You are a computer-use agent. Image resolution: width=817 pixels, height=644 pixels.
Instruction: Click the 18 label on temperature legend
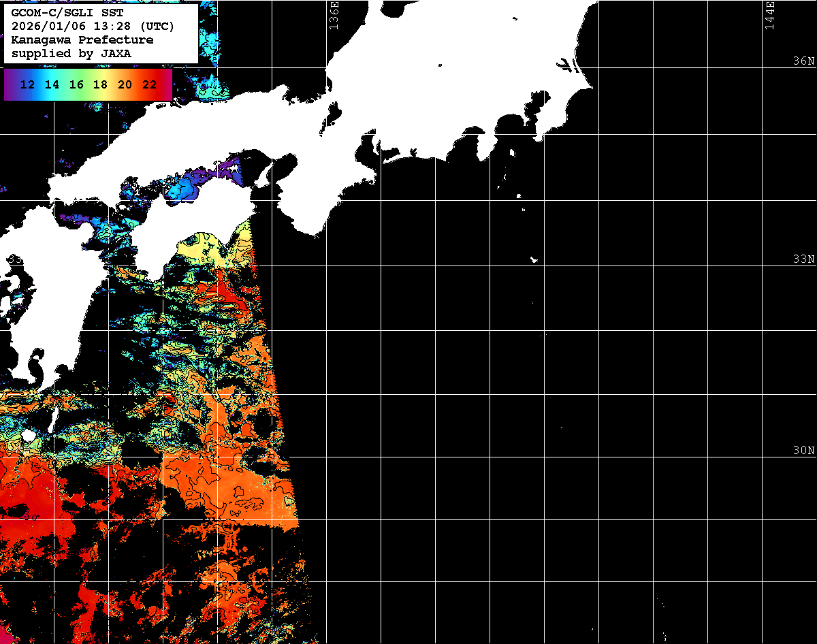click(100, 84)
